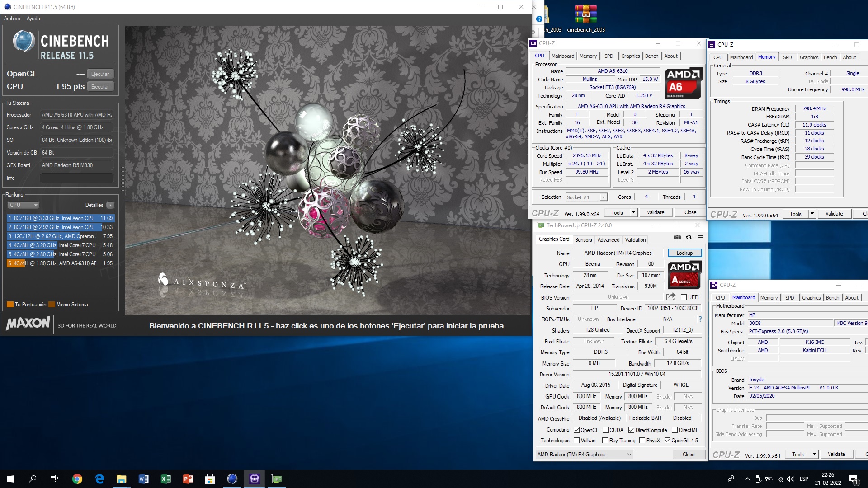
Task: Show hidden system tray icons
Action: (x=747, y=479)
